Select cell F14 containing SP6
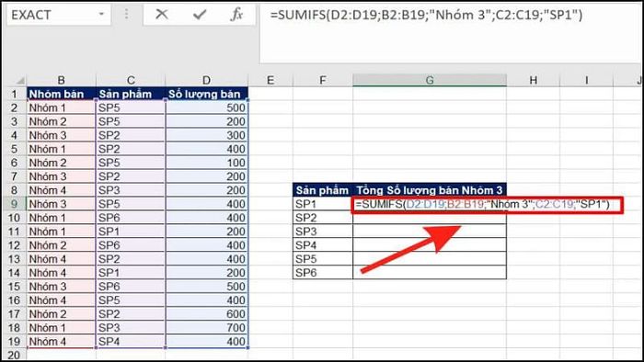 pos(323,273)
